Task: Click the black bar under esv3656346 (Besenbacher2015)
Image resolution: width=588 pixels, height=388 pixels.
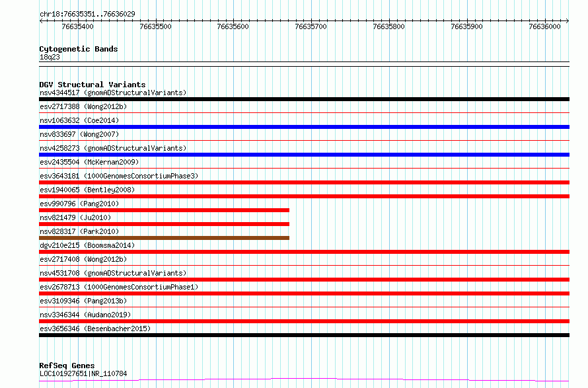Action: 304,335
